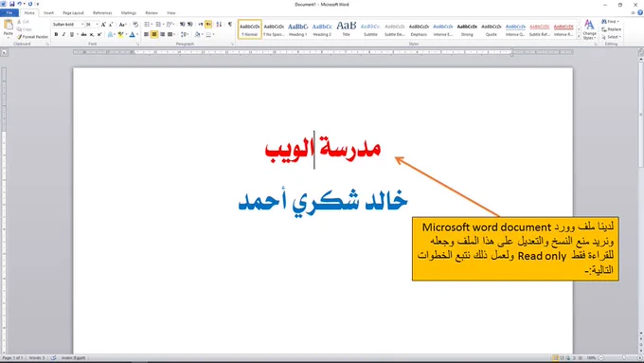The height and width of the screenshot is (363, 644).
Task: Open the Line Spacing dropdown
Action: [x=185, y=34]
